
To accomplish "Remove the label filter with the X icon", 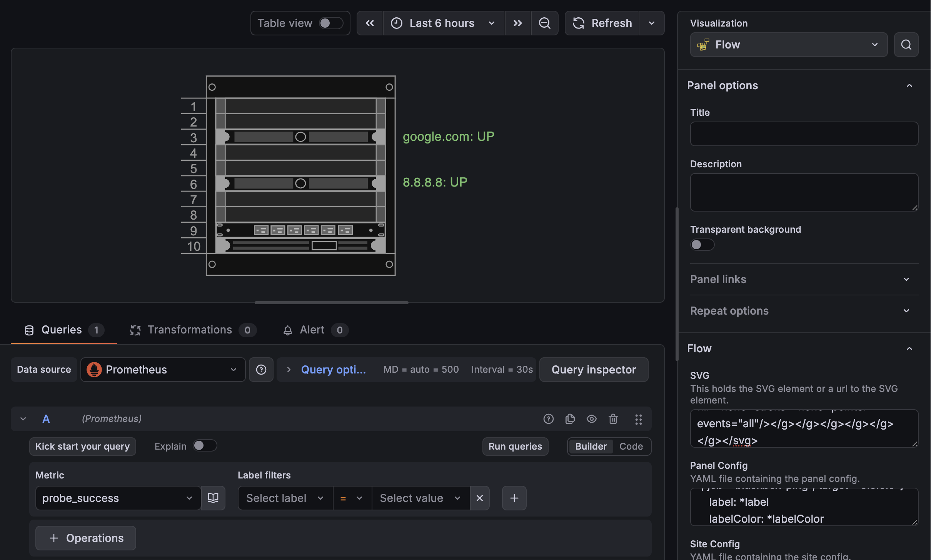I will point(479,498).
